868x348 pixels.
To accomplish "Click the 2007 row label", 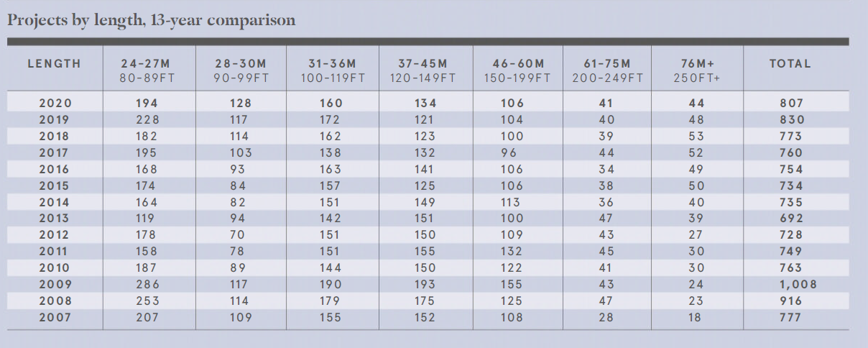I will [54, 317].
